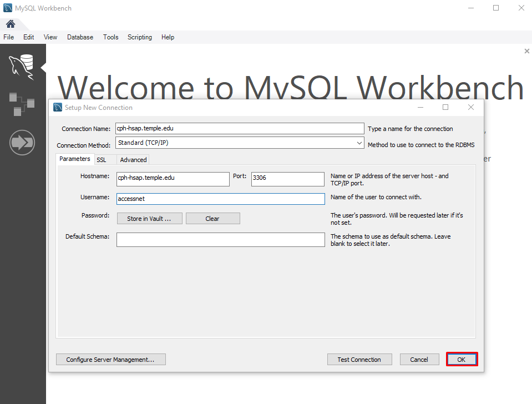The width and height of the screenshot is (532, 404).
Task: Select the MySQL connections dolphin sidebar icon
Action: point(22,67)
